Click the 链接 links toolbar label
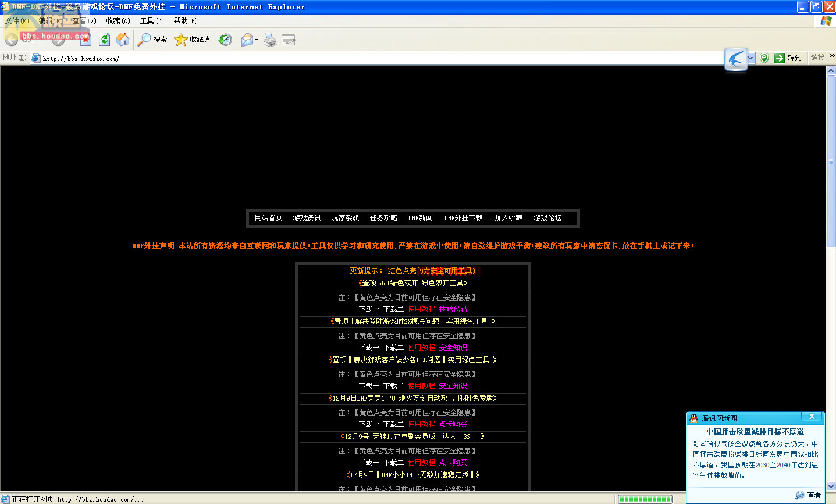Image resolution: width=836 pixels, height=504 pixels. click(817, 58)
